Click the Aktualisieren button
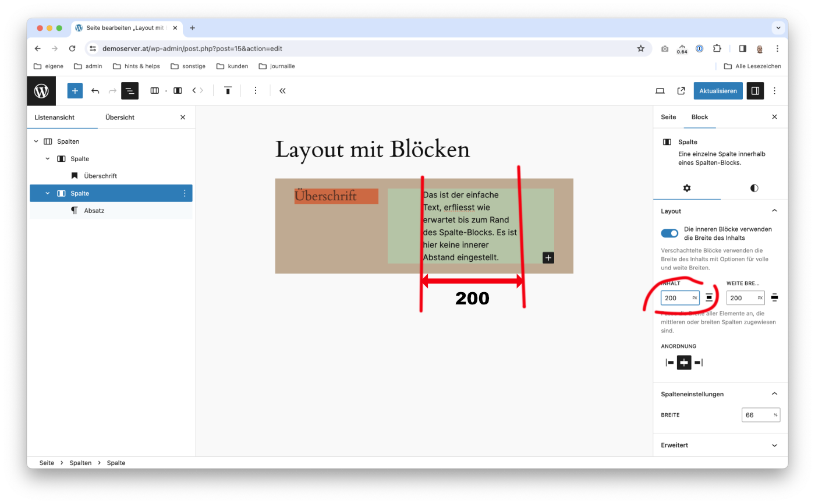The height and width of the screenshot is (504, 815). coord(718,91)
